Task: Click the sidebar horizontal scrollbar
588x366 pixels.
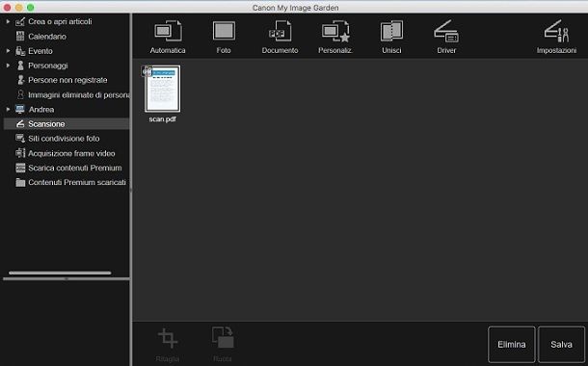Action: click(60, 273)
